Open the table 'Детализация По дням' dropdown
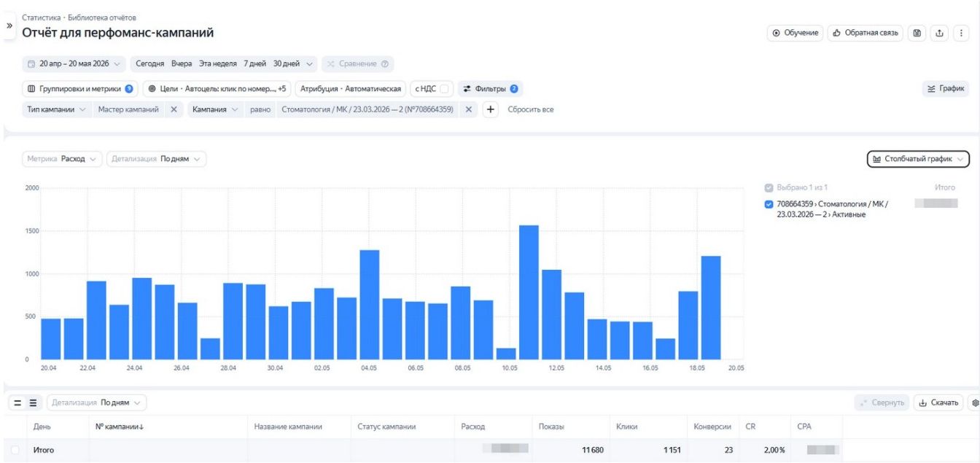 point(97,402)
